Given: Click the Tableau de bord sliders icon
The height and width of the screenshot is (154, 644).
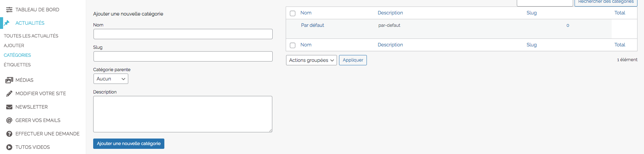Looking at the screenshot, I should (9, 10).
